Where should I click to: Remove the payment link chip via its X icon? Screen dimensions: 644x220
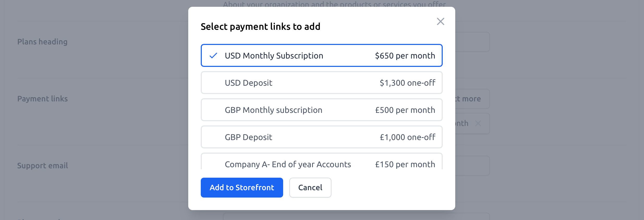478,123
